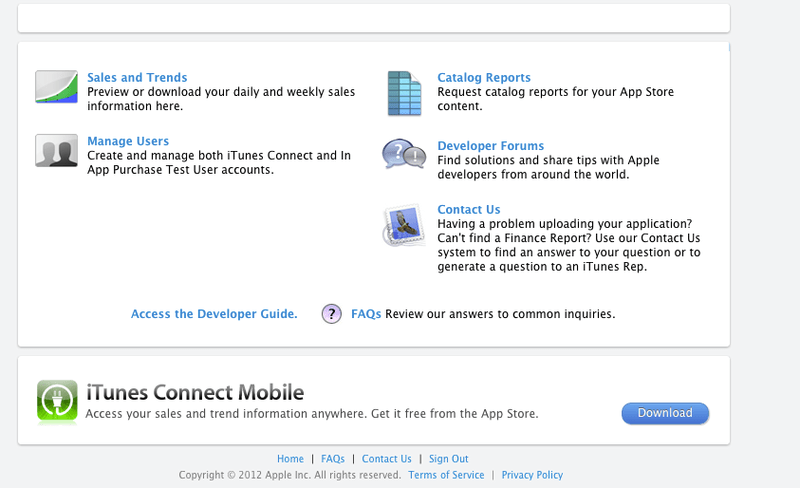Click 'Preview or download your daily' description
Viewport: 800px width, 488px height.
[221, 99]
